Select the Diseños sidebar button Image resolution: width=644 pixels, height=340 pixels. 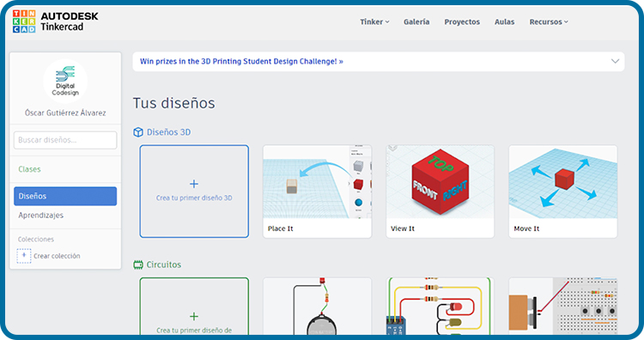point(65,197)
